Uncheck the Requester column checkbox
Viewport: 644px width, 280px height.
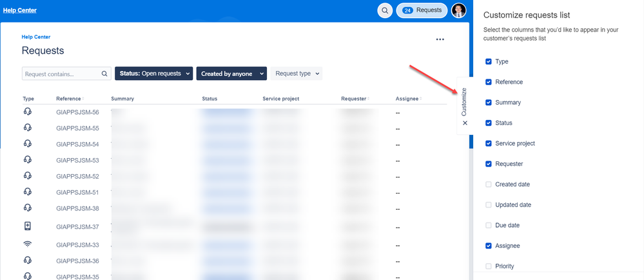489,164
